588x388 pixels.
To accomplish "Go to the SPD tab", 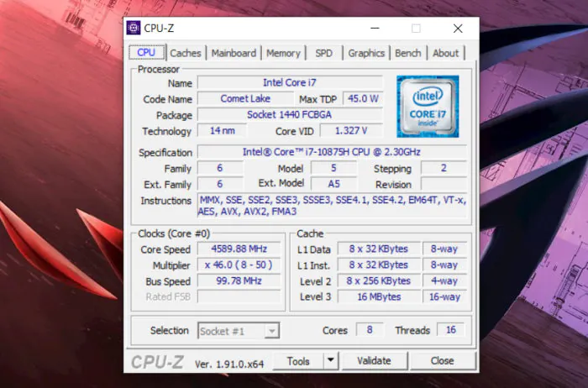I will 323,53.
